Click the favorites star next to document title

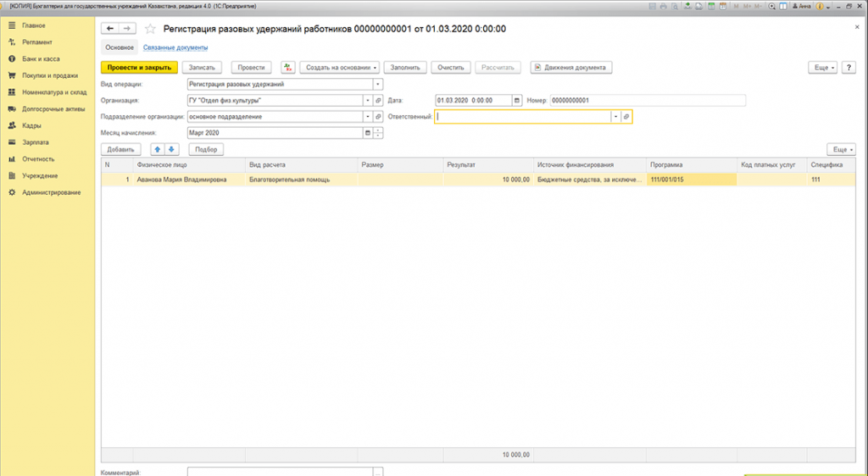tap(150, 28)
